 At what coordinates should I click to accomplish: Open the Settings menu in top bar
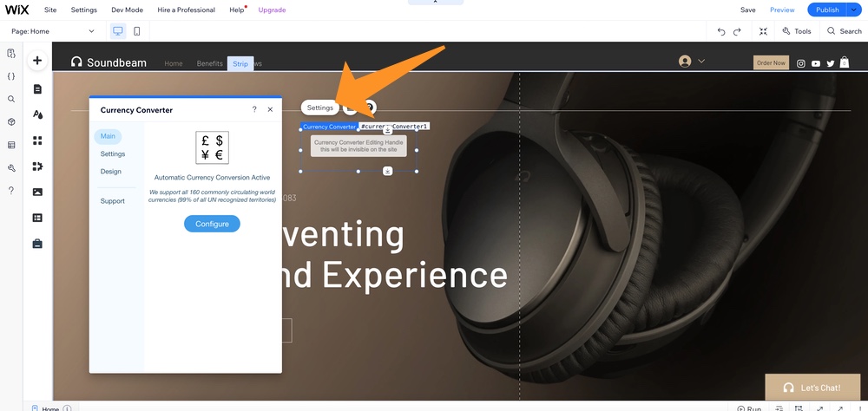click(x=83, y=10)
